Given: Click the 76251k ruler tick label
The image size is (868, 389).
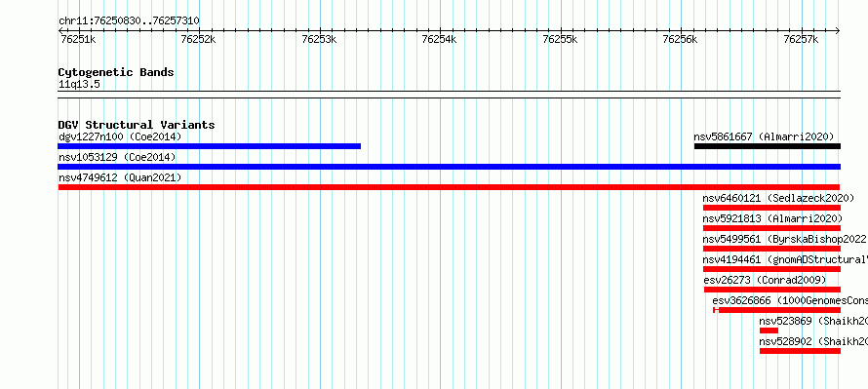Looking at the screenshot, I should click(78, 39).
